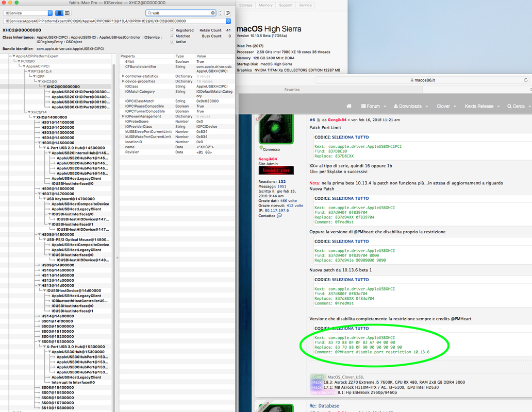Open the IOService plane dropdown
Viewport: 532px width, 412px height.
click(28, 13)
